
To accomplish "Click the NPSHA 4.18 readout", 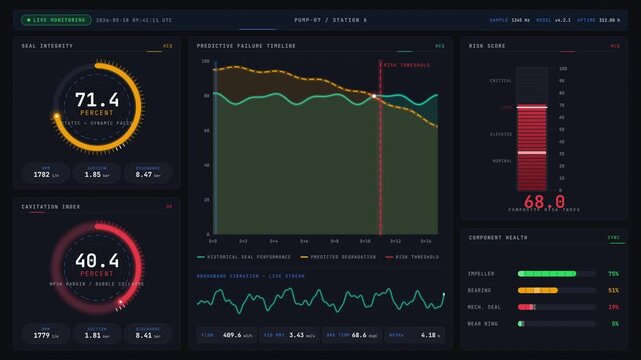I will pos(415,335).
